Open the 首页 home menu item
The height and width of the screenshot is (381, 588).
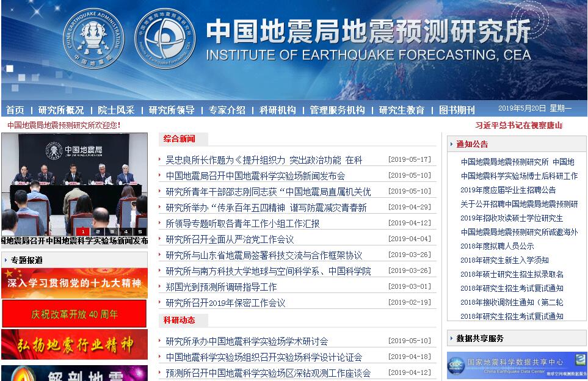(15, 110)
